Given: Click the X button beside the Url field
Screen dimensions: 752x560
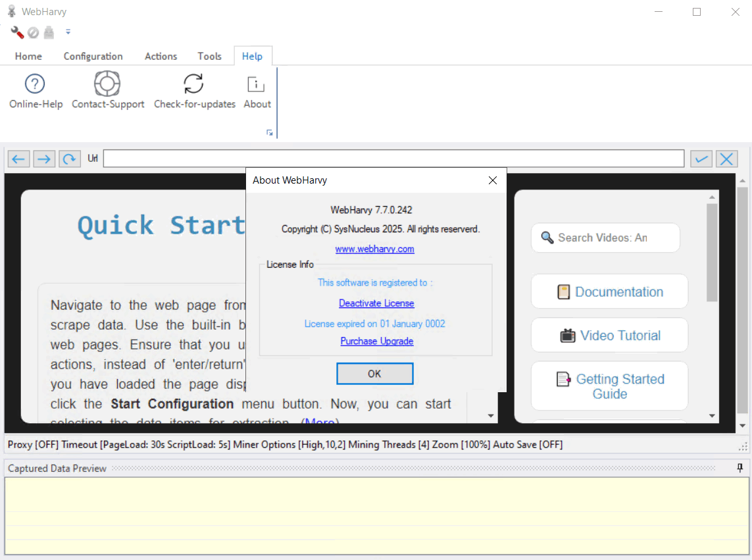Looking at the screenshot, I should tap(726, 159).
